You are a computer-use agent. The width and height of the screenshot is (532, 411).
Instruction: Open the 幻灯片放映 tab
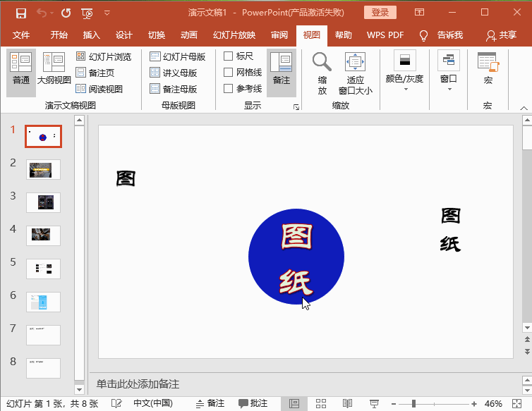click(x=234, y=35)
